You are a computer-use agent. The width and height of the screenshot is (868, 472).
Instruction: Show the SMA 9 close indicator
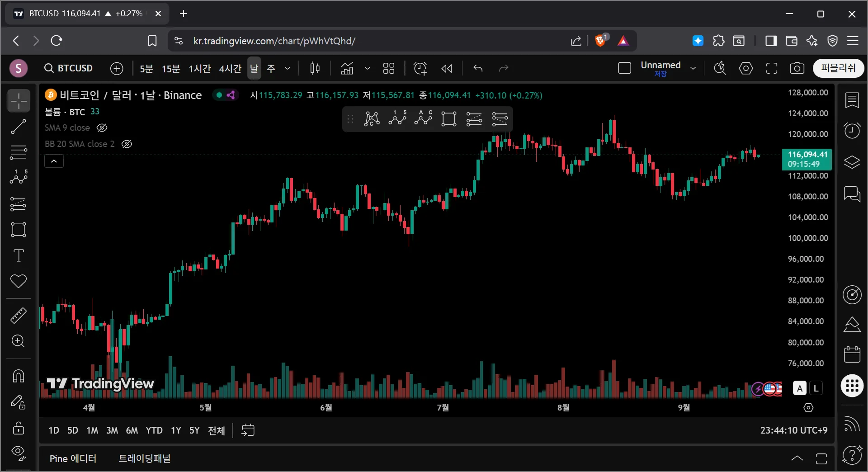[102, 128]
